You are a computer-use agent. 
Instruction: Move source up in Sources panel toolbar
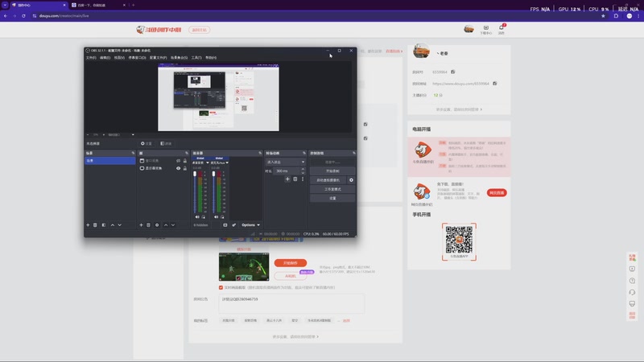click(x=166, y=225)
